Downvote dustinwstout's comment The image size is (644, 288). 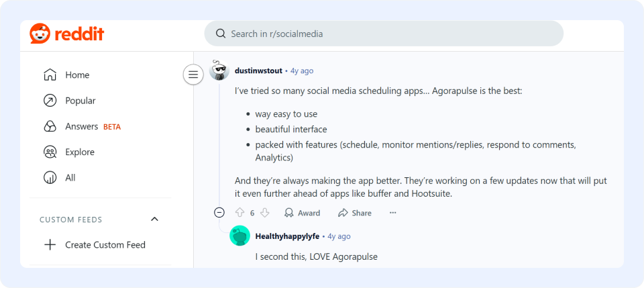coord(265,212)
